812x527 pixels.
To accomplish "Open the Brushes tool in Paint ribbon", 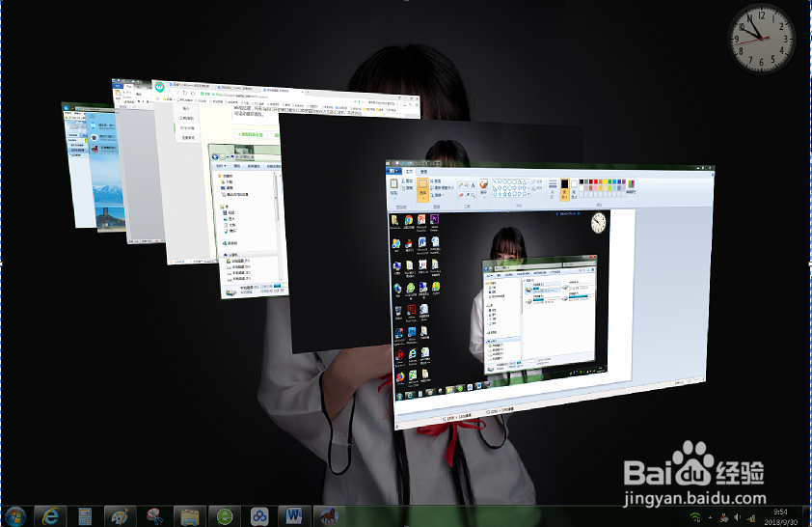I will (484, 187).
